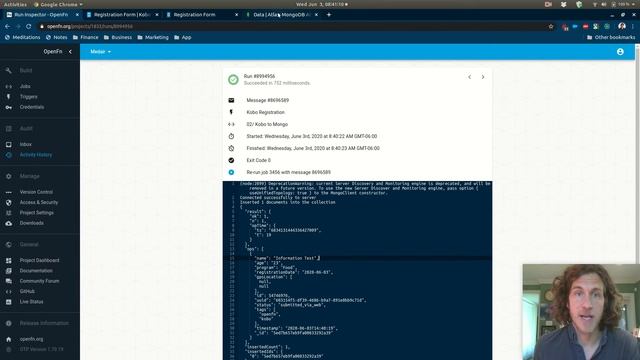
Task: Go to the previous run
Action: (x=469, y=77)
